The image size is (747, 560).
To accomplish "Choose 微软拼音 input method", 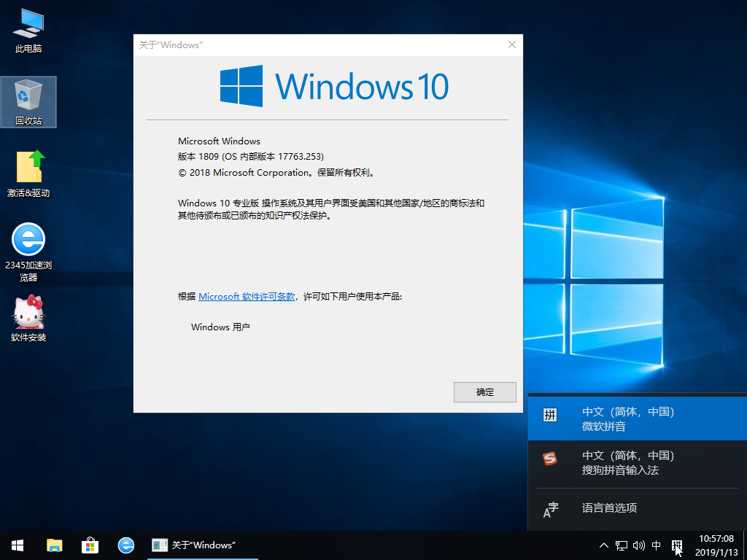I will pyautogui.click(x=638, y=419).
